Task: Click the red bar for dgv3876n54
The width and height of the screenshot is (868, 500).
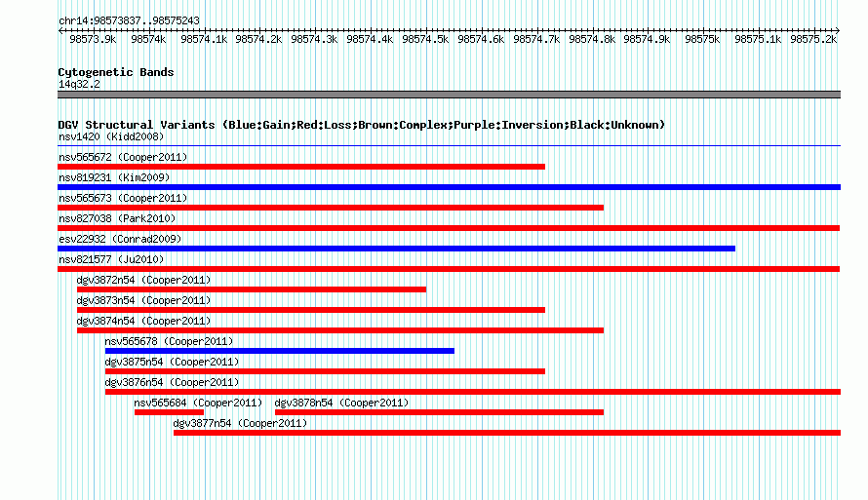Action: click(473, 392)
